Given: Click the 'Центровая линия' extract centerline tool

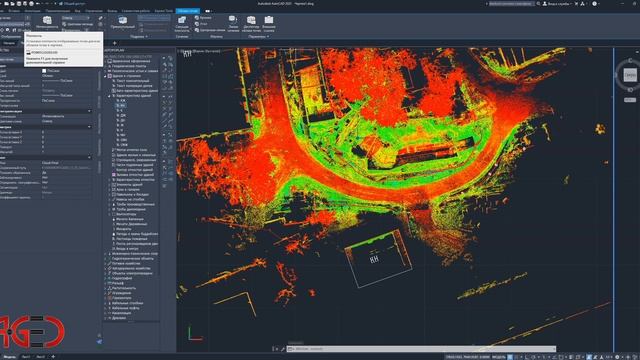Looking at the screenshot, I should (x=210, y=30).
